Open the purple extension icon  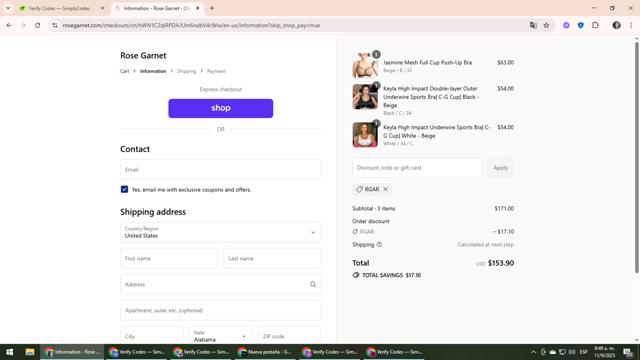click(566, 25)
